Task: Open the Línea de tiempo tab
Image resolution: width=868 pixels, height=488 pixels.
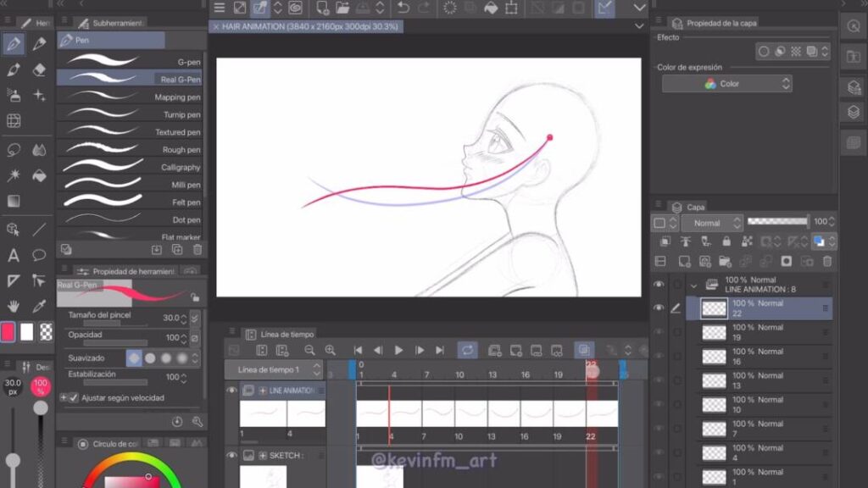Action: [280, 334]
